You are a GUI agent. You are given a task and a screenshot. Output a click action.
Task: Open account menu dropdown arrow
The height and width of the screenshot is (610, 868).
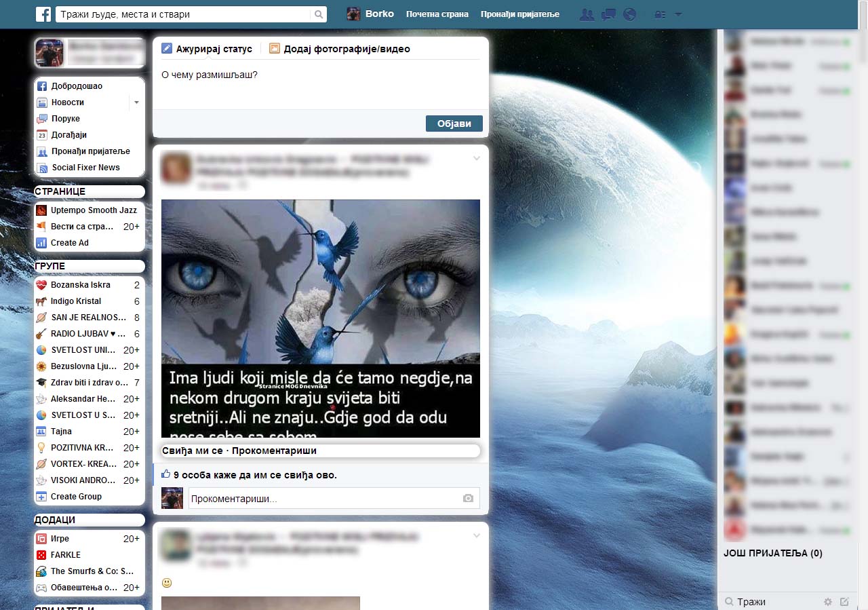pyautogui.click(x=678, y=14)
